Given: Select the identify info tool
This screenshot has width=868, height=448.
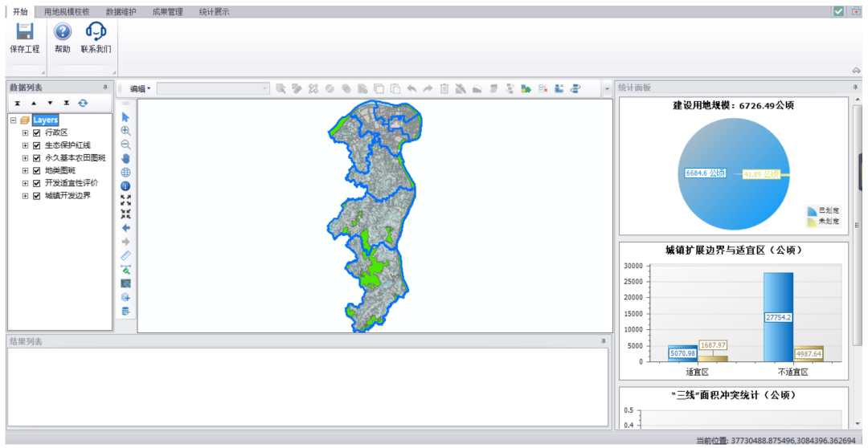Looking at the screenshot, I should coord(125,186).
